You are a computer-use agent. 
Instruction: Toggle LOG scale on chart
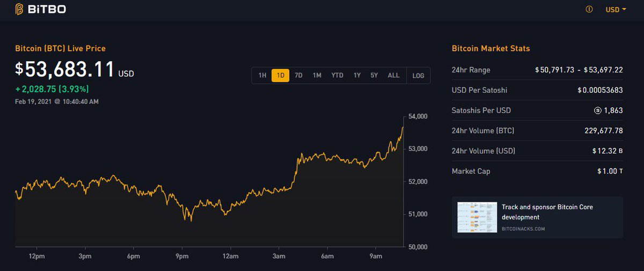[418, 76]
